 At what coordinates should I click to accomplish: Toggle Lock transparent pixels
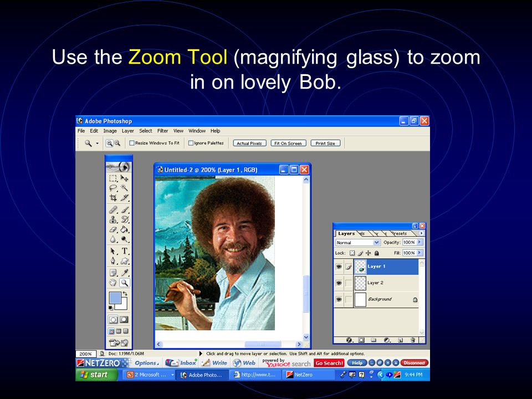[x=352, y=253]
